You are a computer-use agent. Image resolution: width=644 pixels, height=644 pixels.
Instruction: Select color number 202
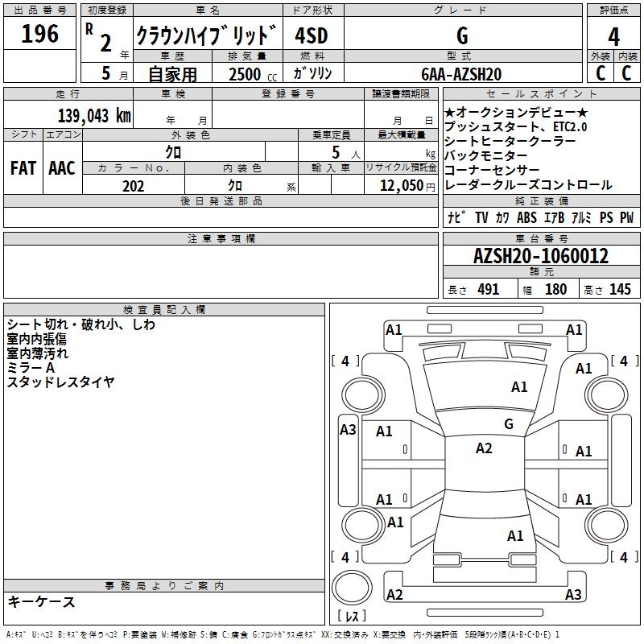[133, 185]
